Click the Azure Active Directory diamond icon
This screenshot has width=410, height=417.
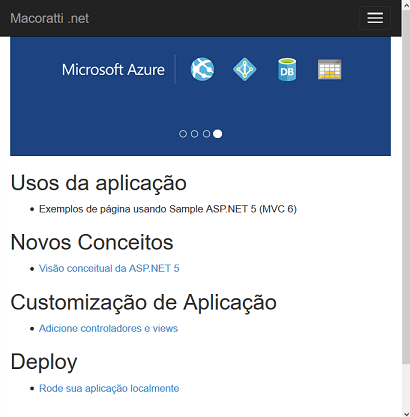pyautogui.click(x=244, y=69)
